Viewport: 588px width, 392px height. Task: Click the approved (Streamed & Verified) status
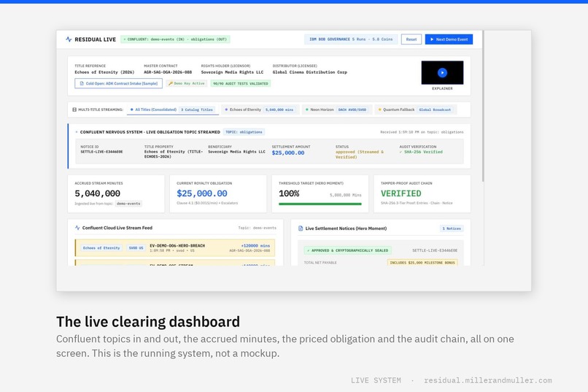tap(360, 154)
